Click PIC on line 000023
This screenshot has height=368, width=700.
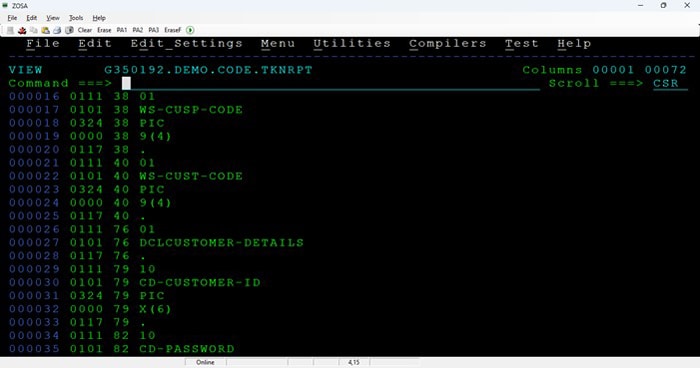(152, 189)
